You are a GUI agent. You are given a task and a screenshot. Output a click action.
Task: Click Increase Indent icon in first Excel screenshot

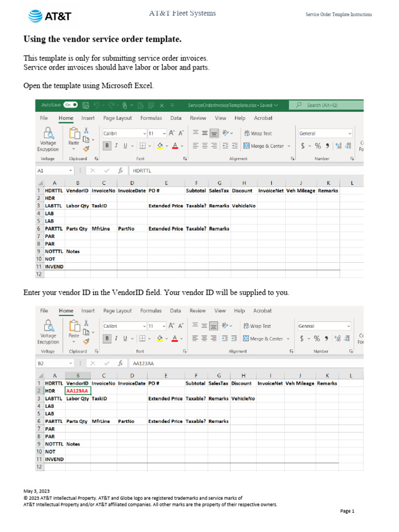235,146
